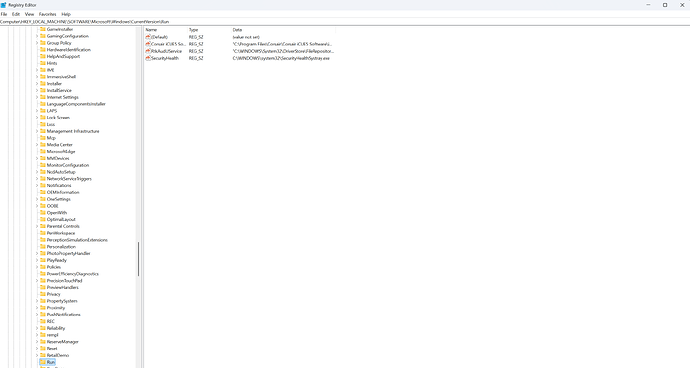This screenshot has height=368, width=690.
Task: Expand the Parental Controls key
Action: (37, 226)
